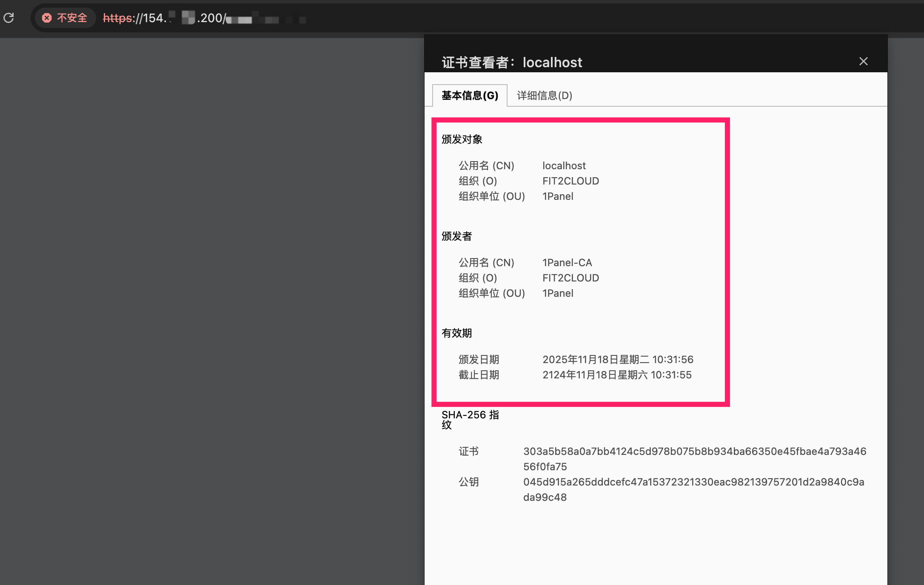Click the 颁发者 section heading
Image resolution: width=924 pixels, height=585 pixels.
456,236
